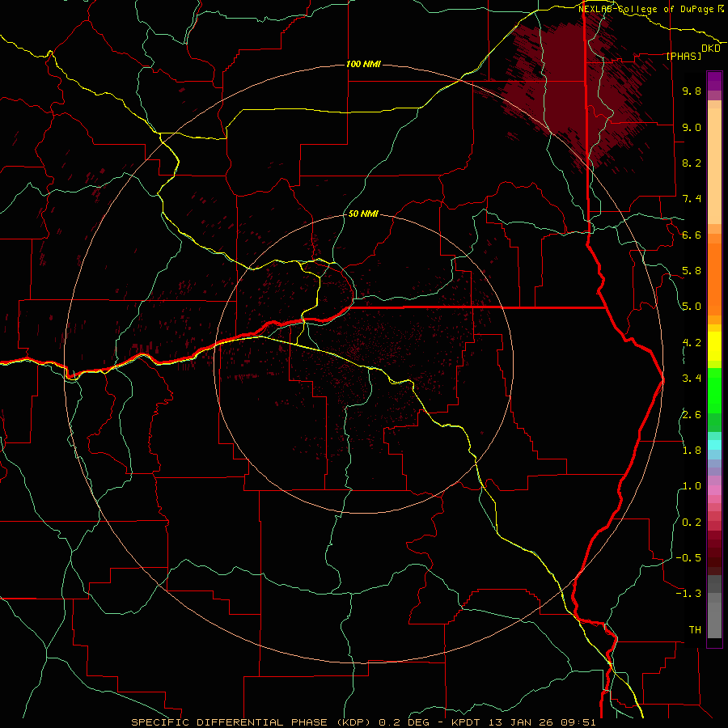Click the 100 NMI range ring label
Image resolution: width=728 pixels, height=728 pixels.
click(363, 64)
